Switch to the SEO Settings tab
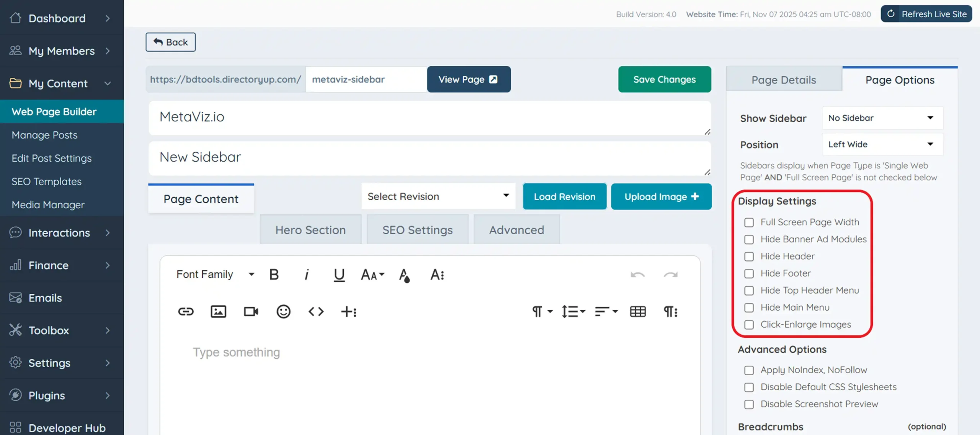 tap(417, 229)
